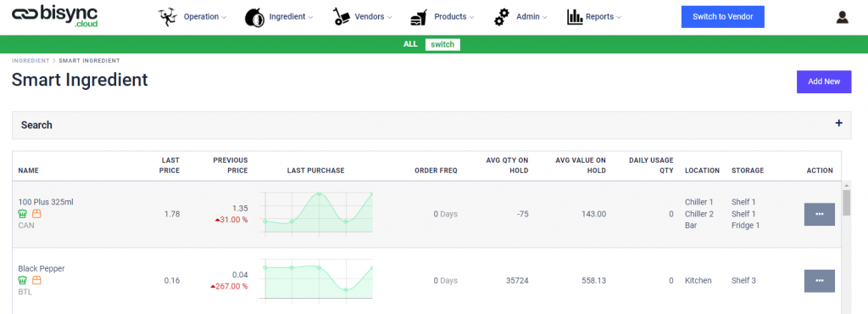
Task: Click the Ingredient fruit icon
Action: coord(254,17)
